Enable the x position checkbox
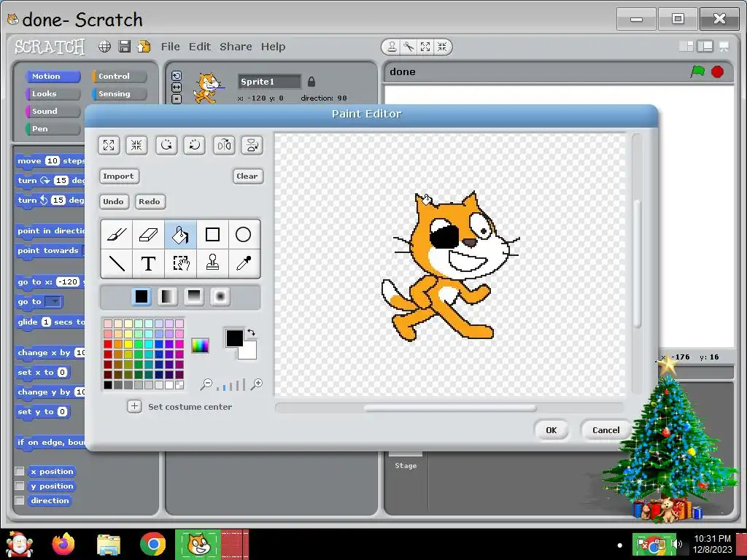This screenshot has height=560, width=747. pyautogui.click(x=20, y=471)
